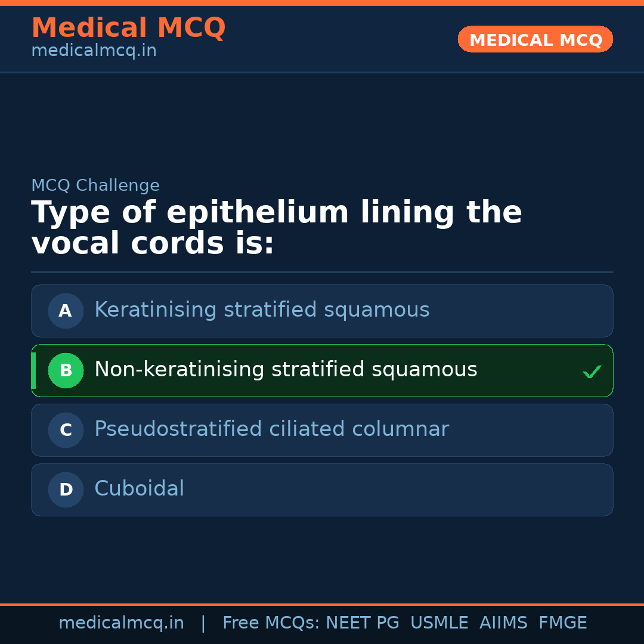Open the medicalmcq.in link in footer

tap(121, 623)
